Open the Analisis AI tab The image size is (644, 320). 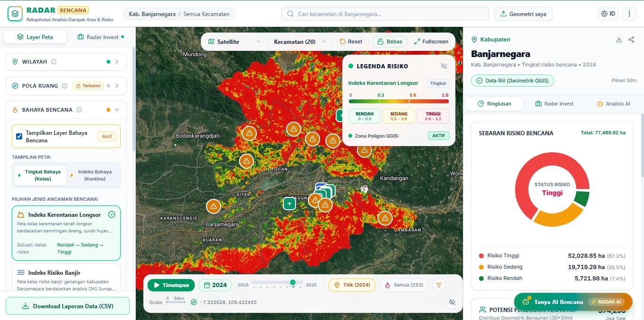(613, 104)
